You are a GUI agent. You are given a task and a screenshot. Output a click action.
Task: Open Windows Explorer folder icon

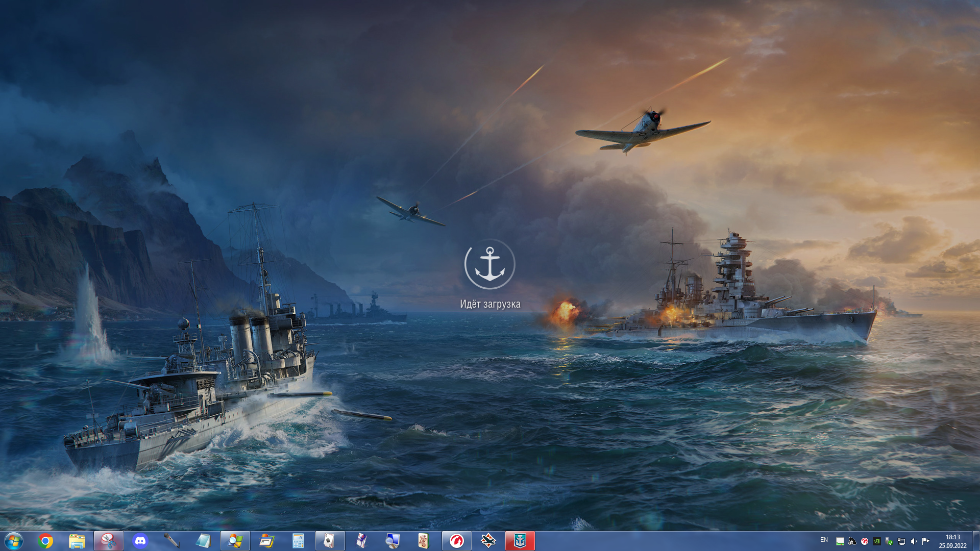[77, 541]
